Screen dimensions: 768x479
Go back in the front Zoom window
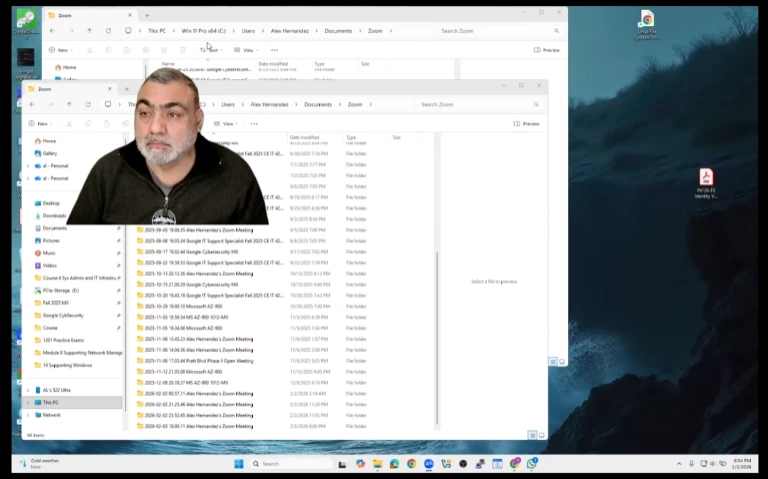[x=32, y=104]
